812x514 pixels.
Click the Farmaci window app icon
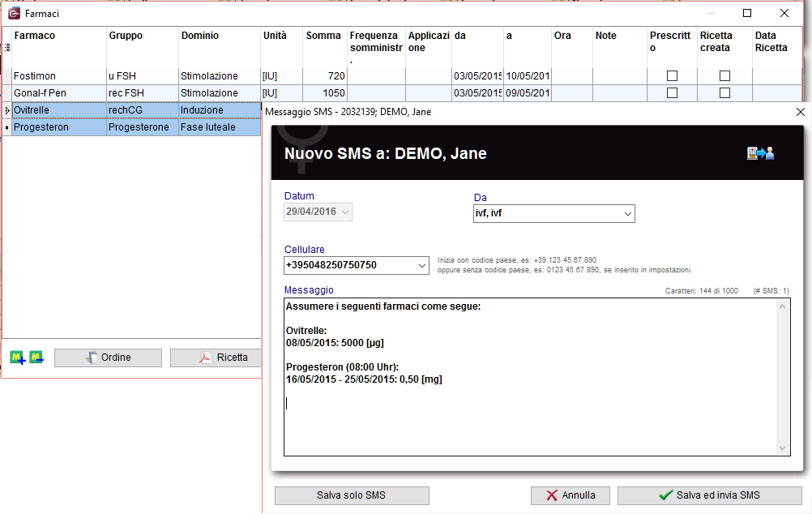pos(14,14)
